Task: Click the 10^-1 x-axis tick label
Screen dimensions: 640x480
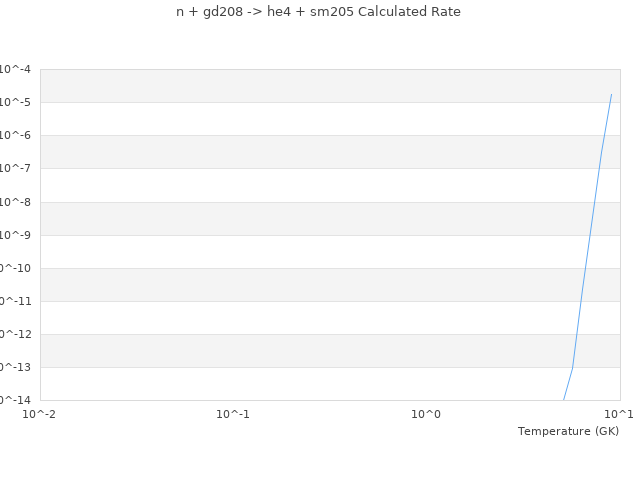Action: tap(233, 414)
